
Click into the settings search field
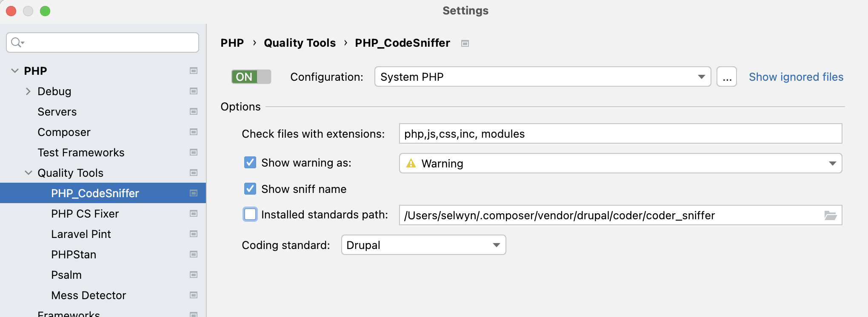103,42
